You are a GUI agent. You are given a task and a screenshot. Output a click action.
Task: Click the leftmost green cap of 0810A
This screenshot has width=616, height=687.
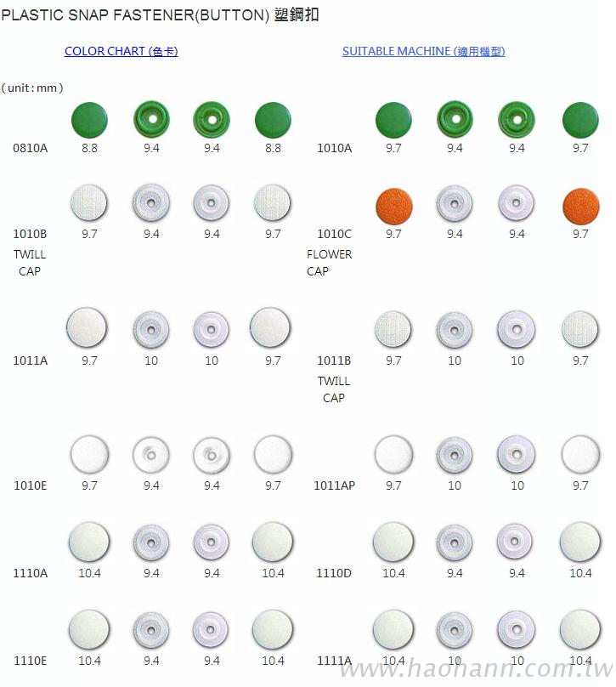click(89, 119)
